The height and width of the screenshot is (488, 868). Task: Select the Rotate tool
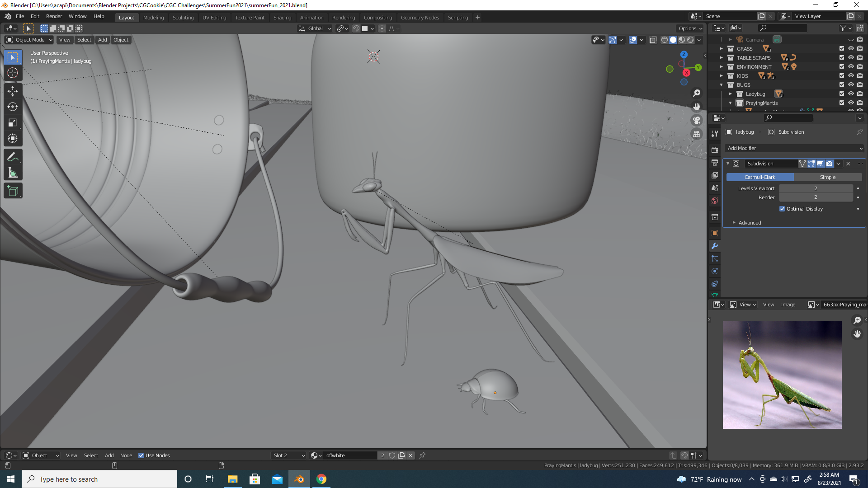13,107
